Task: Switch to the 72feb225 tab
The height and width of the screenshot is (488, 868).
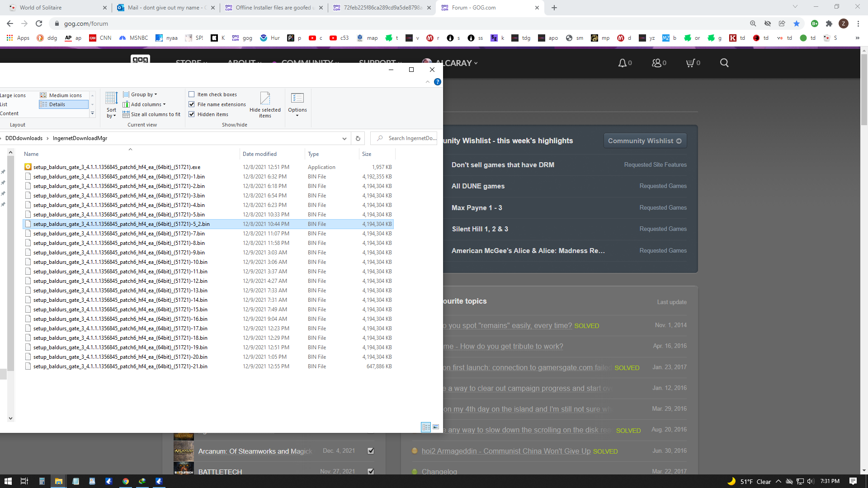Action: [382, 8]
